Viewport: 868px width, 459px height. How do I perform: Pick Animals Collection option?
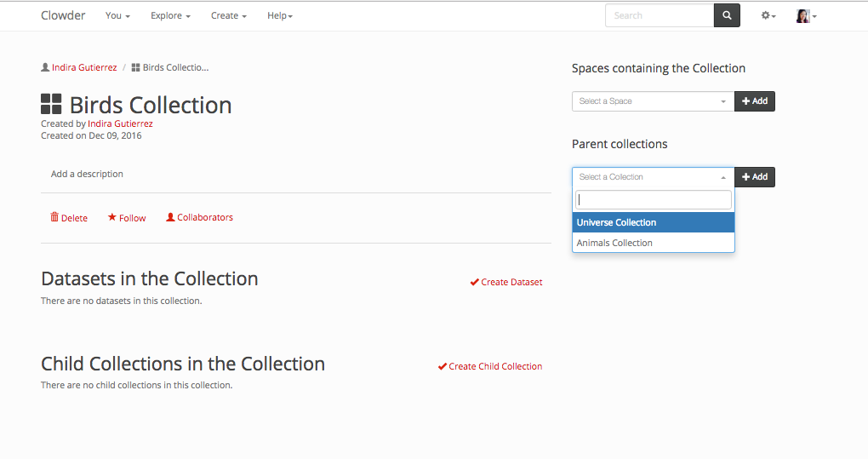653,243
